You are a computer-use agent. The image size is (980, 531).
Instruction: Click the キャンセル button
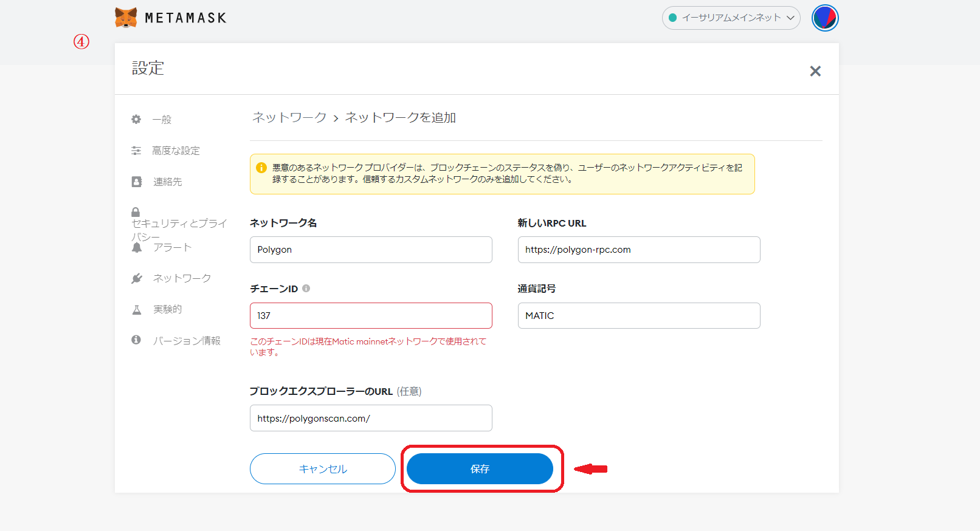[x=323, y=469]
